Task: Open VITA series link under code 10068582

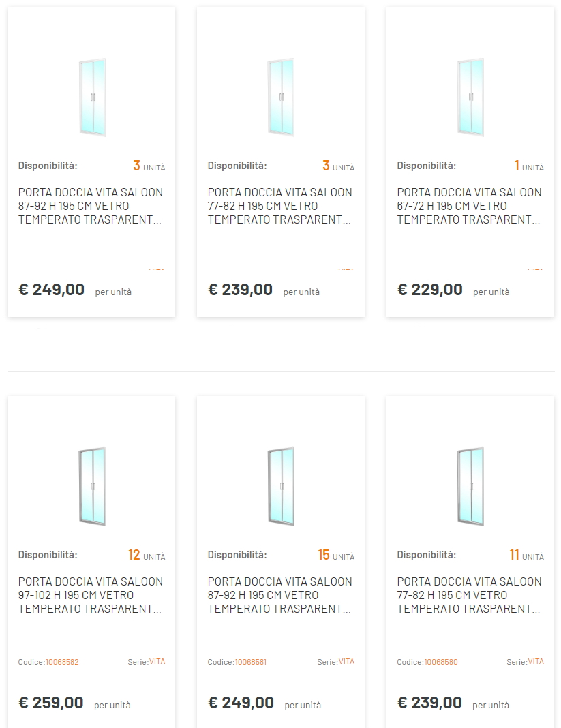Action: coord(157,662)
